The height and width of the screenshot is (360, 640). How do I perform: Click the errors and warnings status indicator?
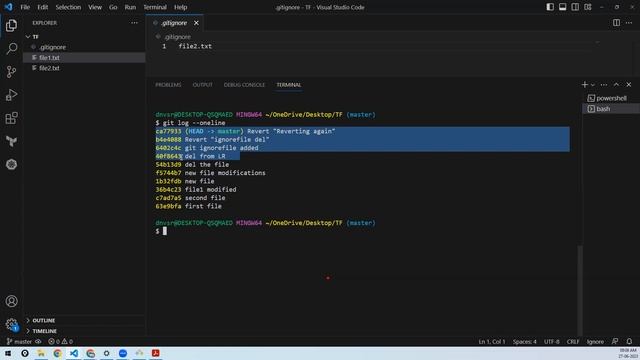60,341
